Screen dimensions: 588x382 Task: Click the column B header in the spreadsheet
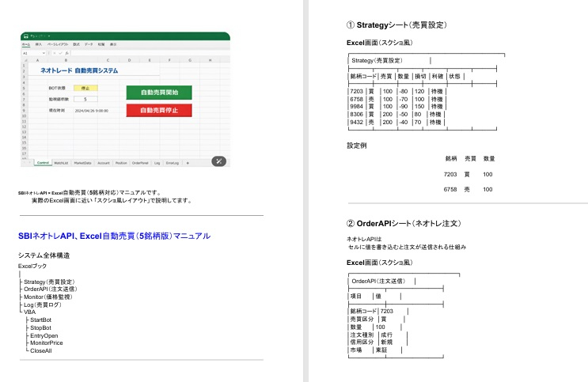point(66,60)
